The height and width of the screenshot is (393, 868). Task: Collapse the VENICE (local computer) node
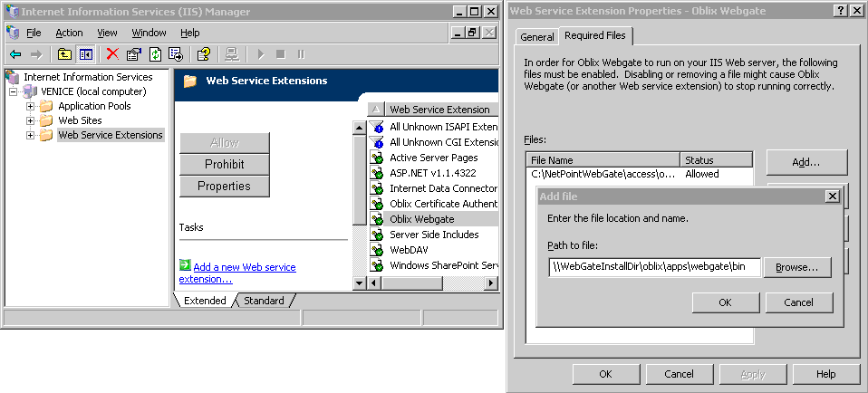[14, 91]
